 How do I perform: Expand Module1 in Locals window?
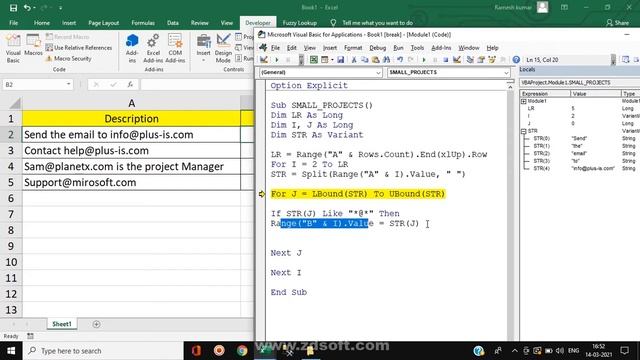(x=524, y=101)
